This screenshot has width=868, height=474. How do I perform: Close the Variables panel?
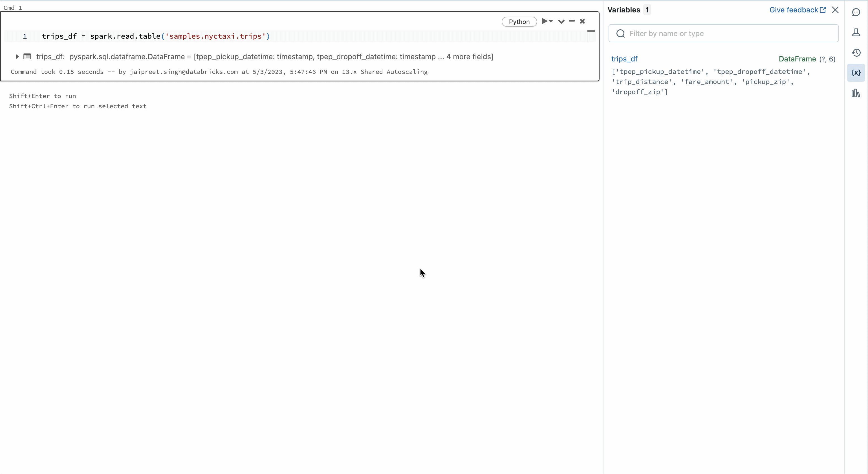[x=835, y=10]
